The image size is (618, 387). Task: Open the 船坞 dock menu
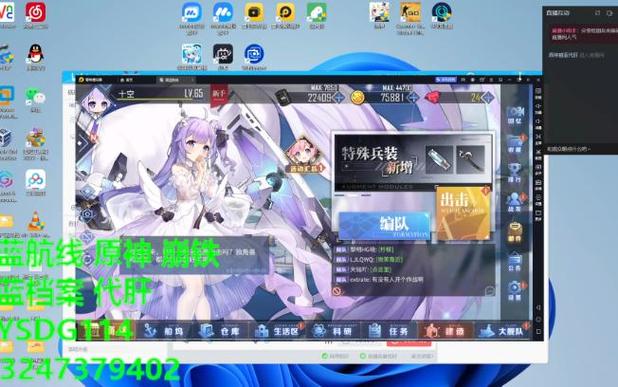(x=164, y=331)
